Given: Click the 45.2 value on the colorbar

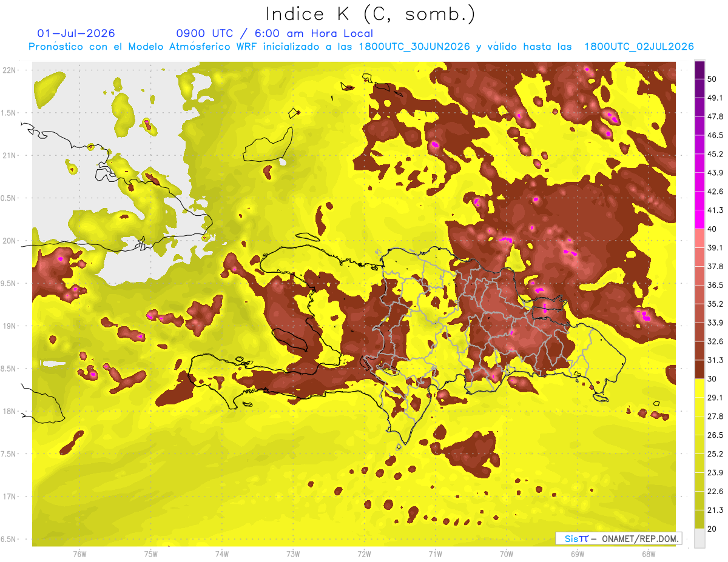Looking at the screenshot, I should click(715, 154).
